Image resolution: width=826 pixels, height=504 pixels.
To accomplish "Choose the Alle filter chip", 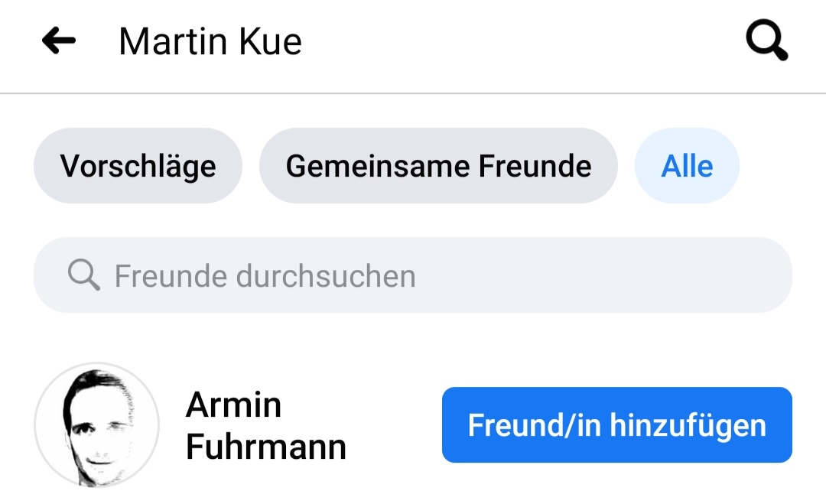I will (687, 166).
